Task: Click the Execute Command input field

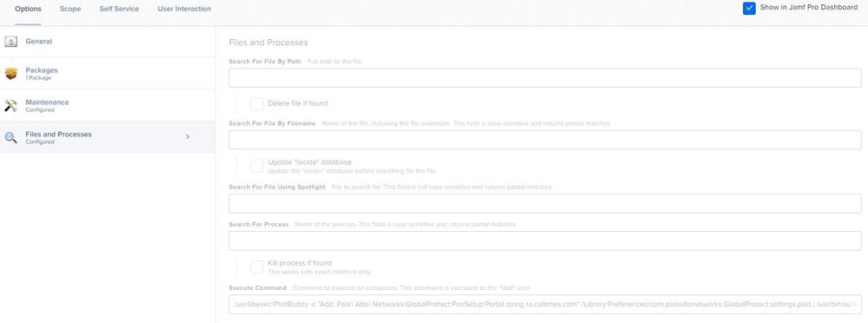Action: point(545,304)
